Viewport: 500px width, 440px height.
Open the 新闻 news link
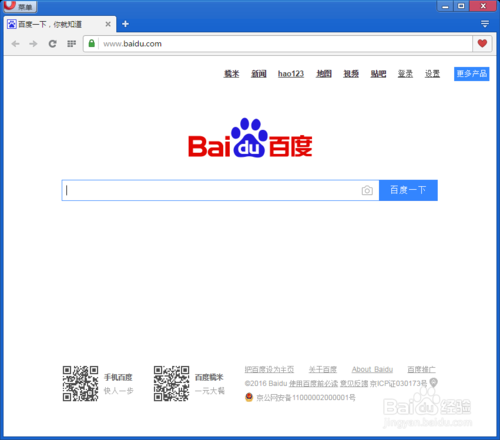(259, 74)
